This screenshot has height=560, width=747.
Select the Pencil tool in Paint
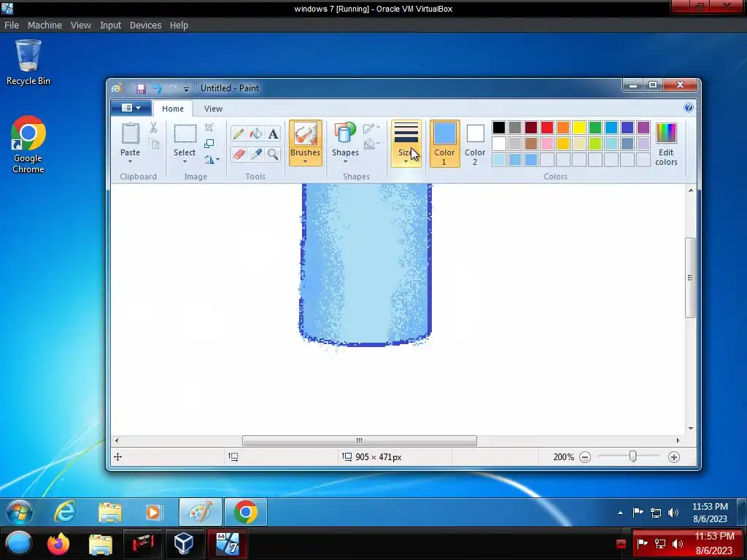pos(239,134)
